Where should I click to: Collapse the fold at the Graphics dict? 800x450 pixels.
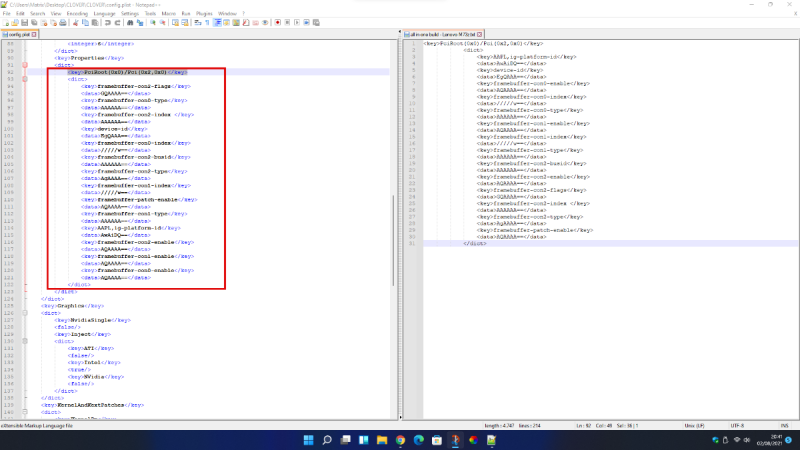pos(24,312)
